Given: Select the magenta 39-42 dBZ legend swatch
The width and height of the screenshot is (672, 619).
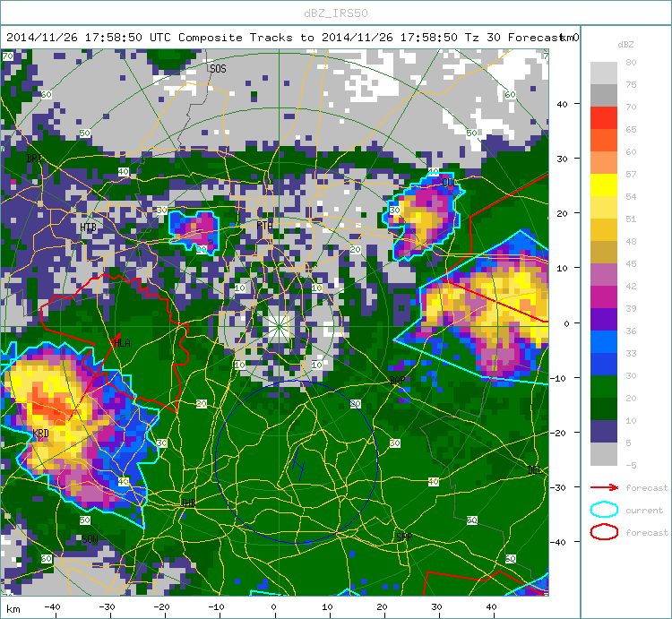Looking at the screenshot, I should point(604,297).
